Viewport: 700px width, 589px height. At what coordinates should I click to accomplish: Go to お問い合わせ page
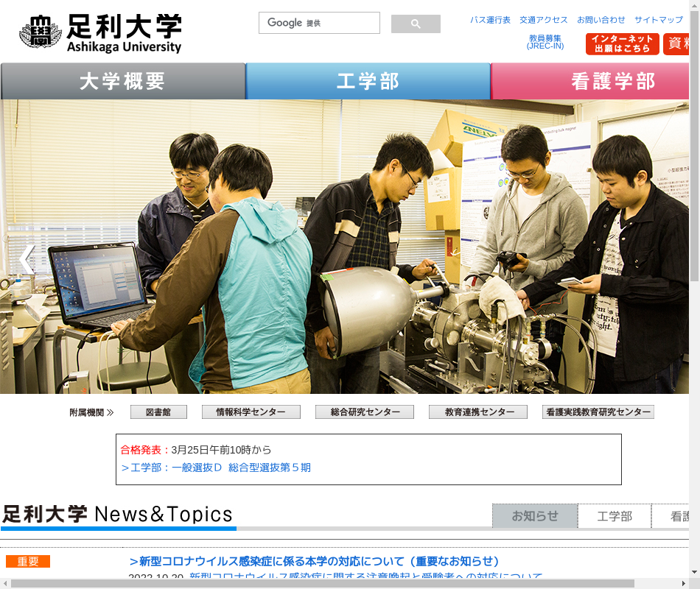[601, 20]
